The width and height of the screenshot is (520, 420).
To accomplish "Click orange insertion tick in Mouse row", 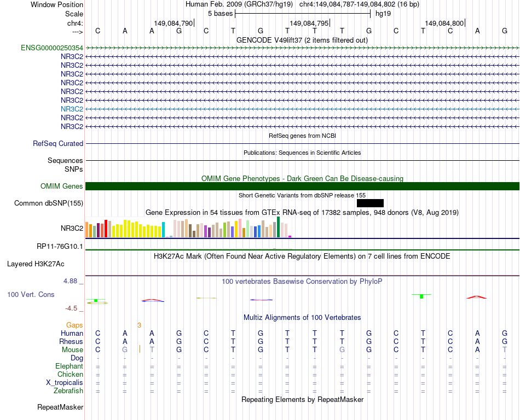I will [x=140, y=349].
